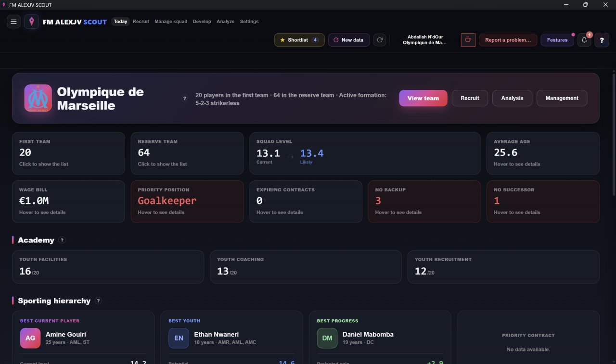Image resolution: width=616 pixels, height=364 pixels.
Task: Click the page vertical scrollbar
Action: (x=613, y=135)
